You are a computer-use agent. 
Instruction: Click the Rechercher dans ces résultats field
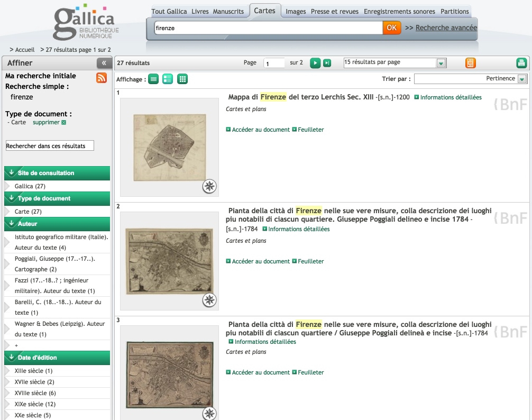pos(50,146)
